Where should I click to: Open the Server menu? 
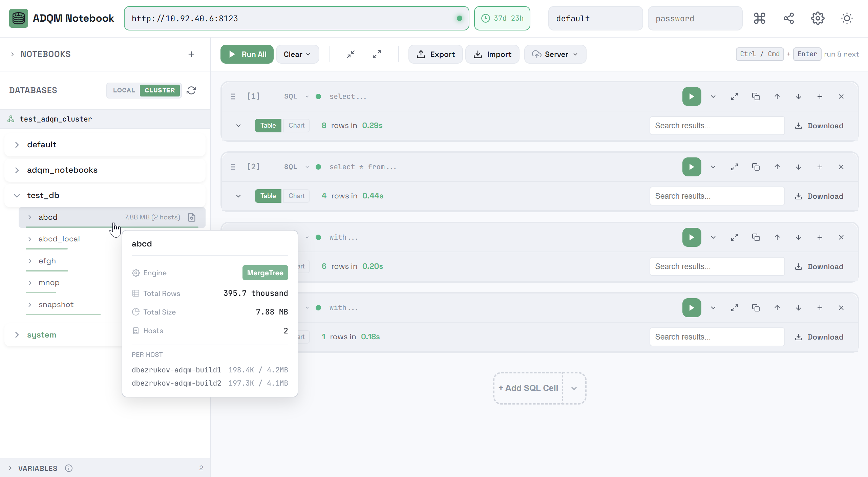(x=555, y=54)
